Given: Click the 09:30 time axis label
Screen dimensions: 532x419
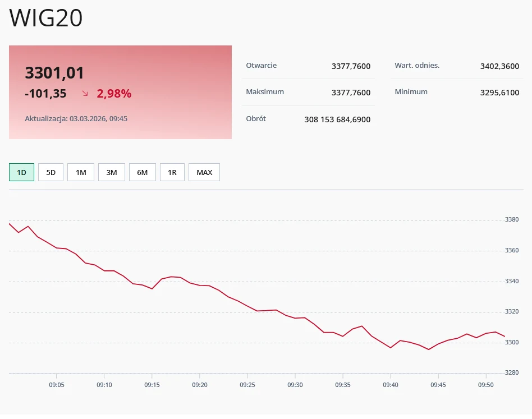Looking at the screenshot, I should (295, 385).
